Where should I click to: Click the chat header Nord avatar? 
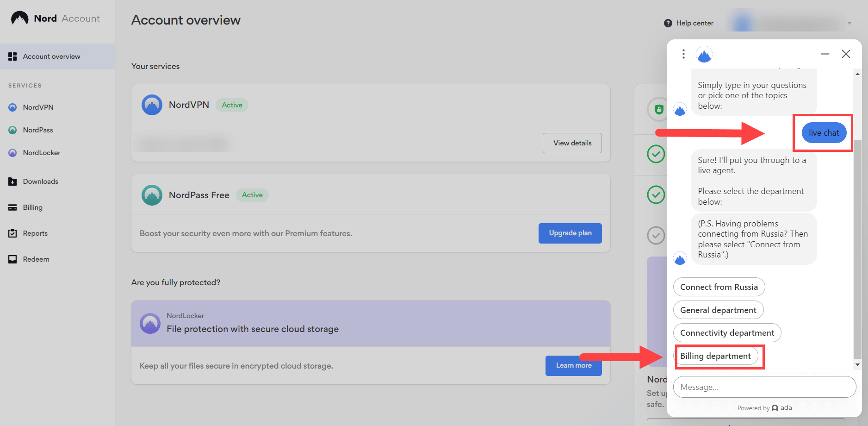coord(704,55)
